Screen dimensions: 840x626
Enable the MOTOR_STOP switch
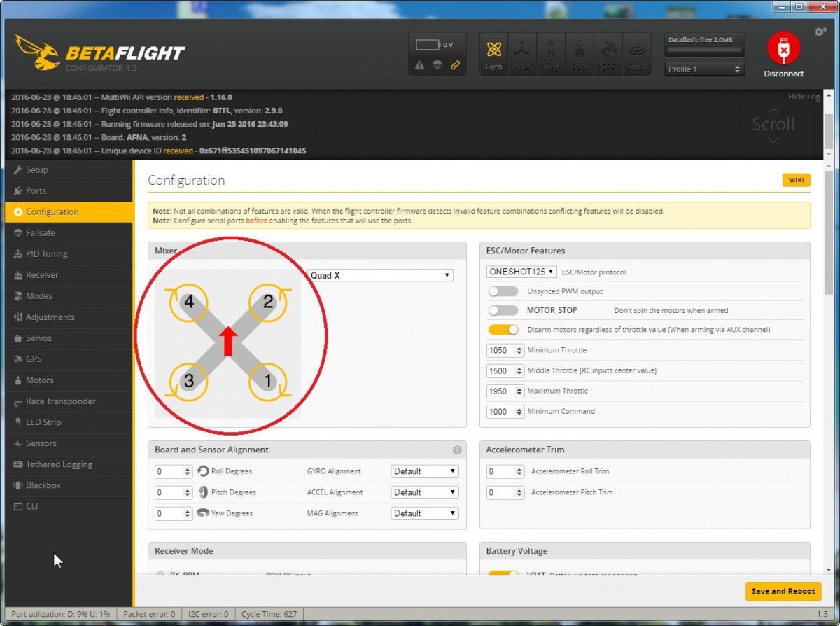(503, 310)
